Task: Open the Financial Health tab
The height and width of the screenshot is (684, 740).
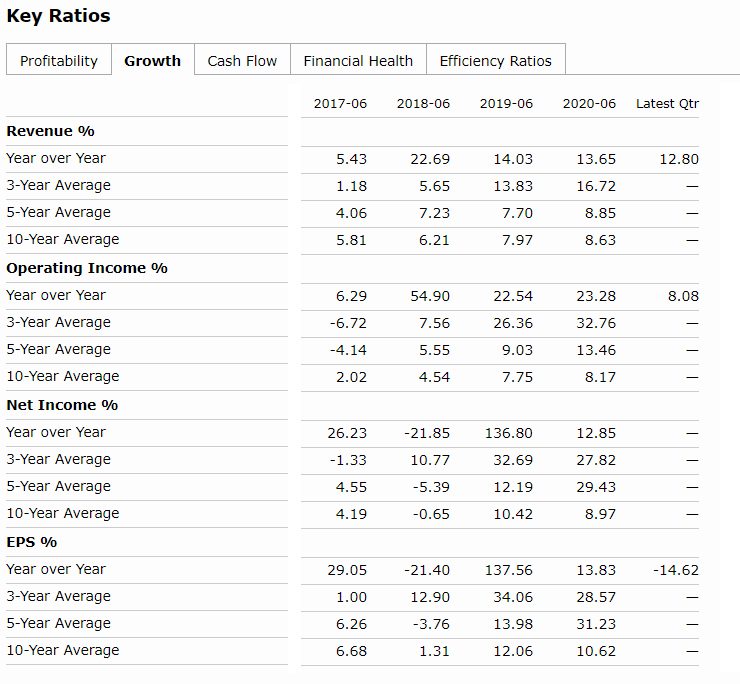Action: click(x=358, y=61)
